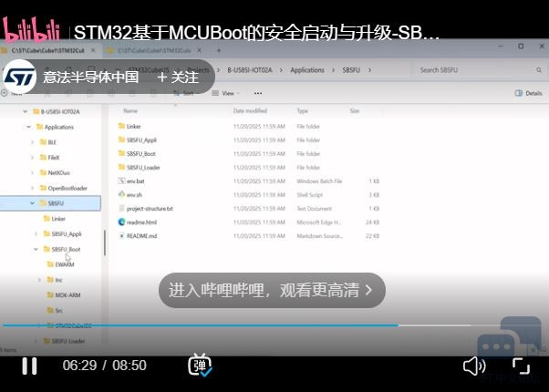Switch the player to fullscreen
This screenshot has height=392, width=549.
pos(521,366)
